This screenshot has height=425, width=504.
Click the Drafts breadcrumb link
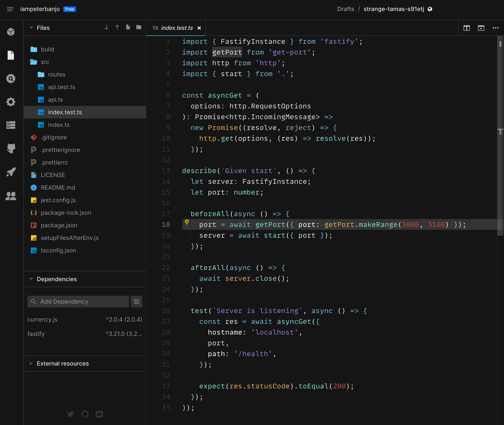345,9
